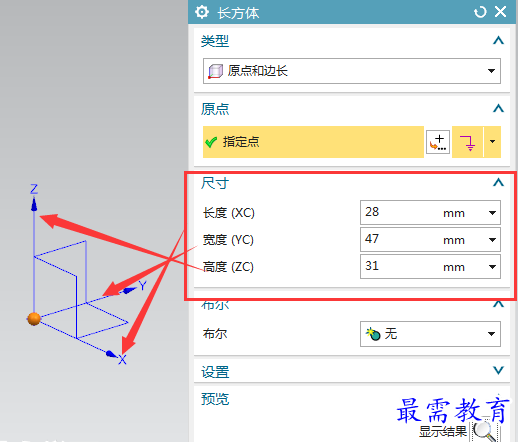Click the inferred point snap icon
This screenshot has width=518, height=442.
point(467,142)
